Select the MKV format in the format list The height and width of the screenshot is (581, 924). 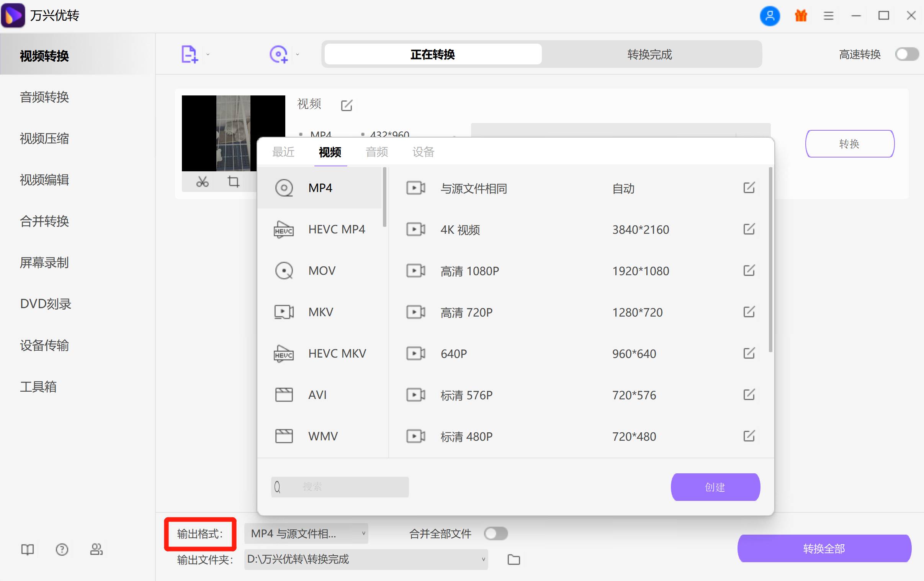tap(321, 312)
